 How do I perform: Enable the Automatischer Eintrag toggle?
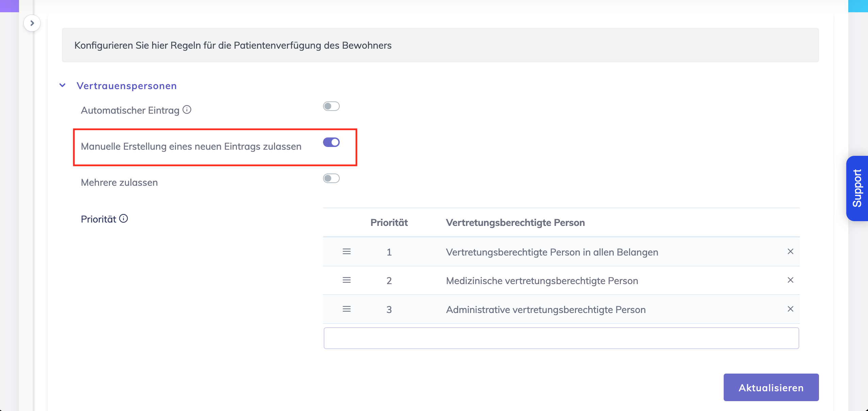331,106
